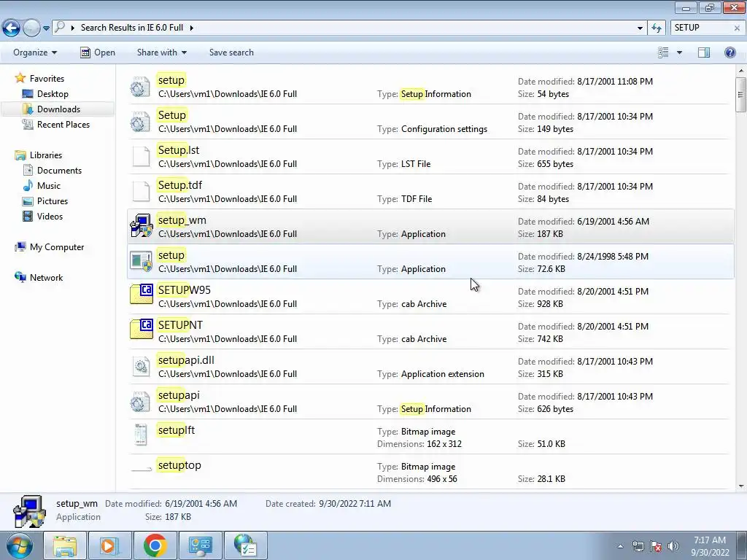The image size is (747, 560).
Task: Click the Setup.lst file name
Action: click(x=179, y=150)
